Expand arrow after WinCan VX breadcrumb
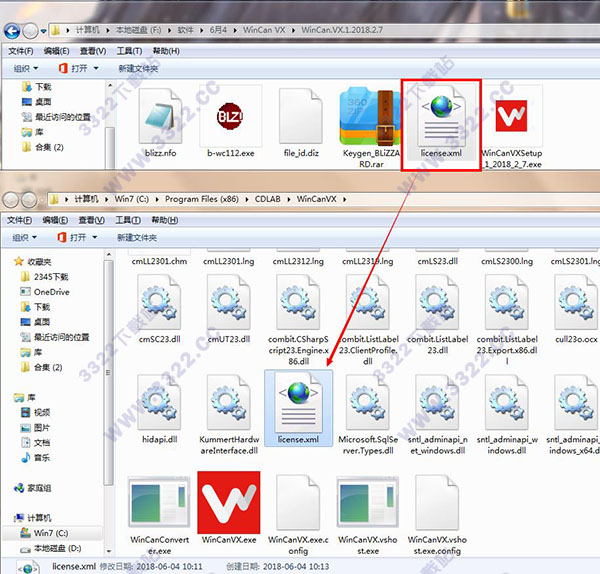Viewport: 600px width, 574px height. click(x=293, y=30)
